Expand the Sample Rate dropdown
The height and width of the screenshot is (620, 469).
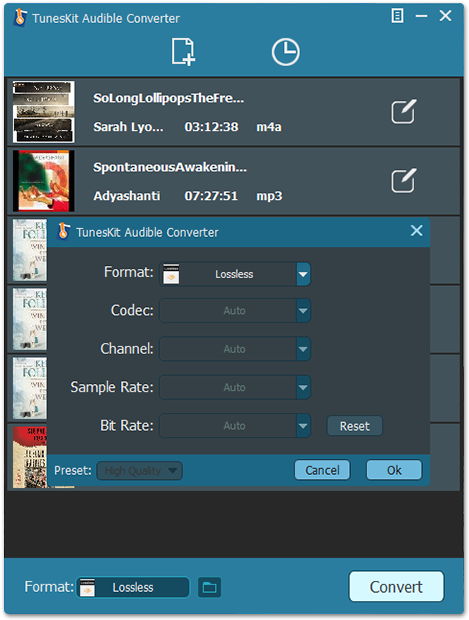(x=303, y=388)
